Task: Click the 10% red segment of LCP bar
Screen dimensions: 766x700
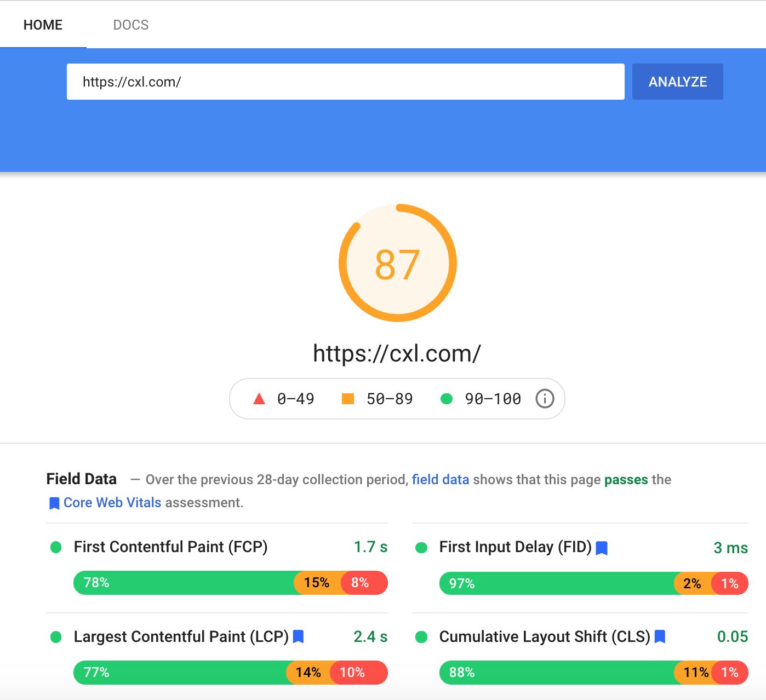Action: (359, 673)
